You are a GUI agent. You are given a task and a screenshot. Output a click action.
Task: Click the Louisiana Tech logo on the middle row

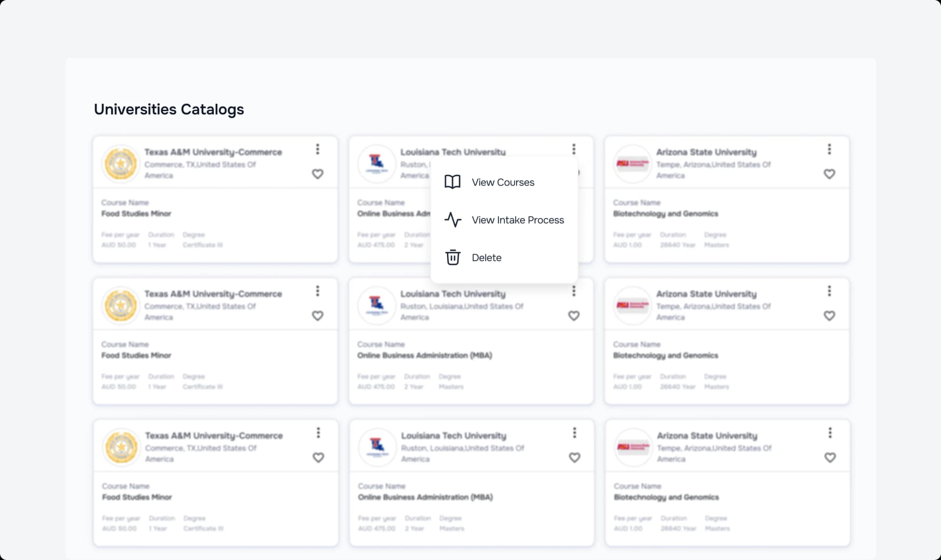click(x=376, y=305)
